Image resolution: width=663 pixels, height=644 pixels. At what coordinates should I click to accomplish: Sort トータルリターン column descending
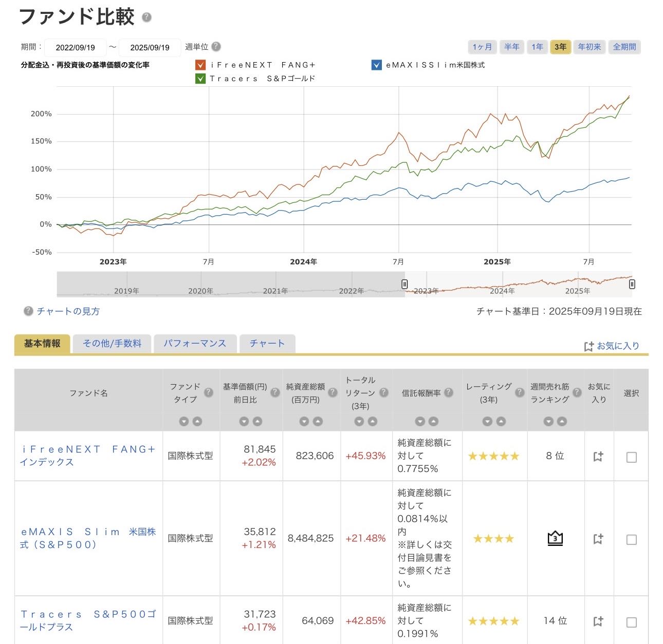[359, 422]
